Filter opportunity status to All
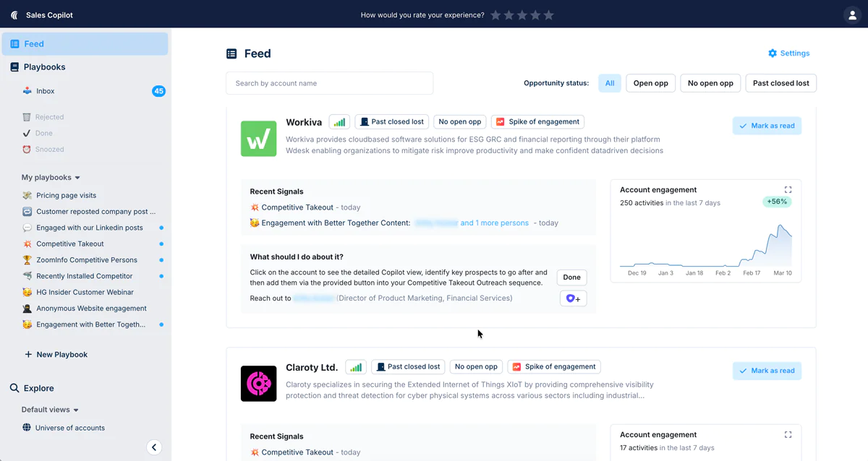Image resolution: width=868 pixels, height=461 pixels. (x=610, y=83)
